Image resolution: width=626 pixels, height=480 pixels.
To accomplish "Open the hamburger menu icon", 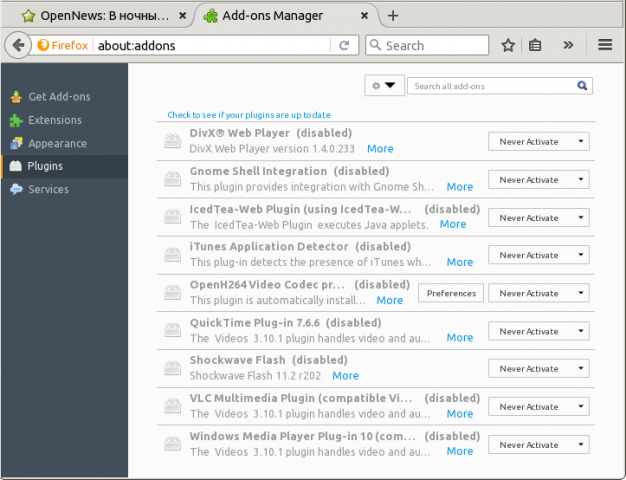I will (605, 45).
